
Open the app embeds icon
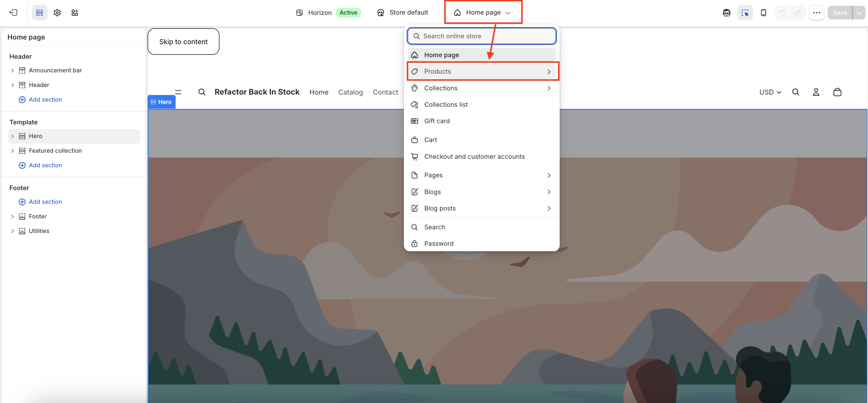click(x=75, y=12)
